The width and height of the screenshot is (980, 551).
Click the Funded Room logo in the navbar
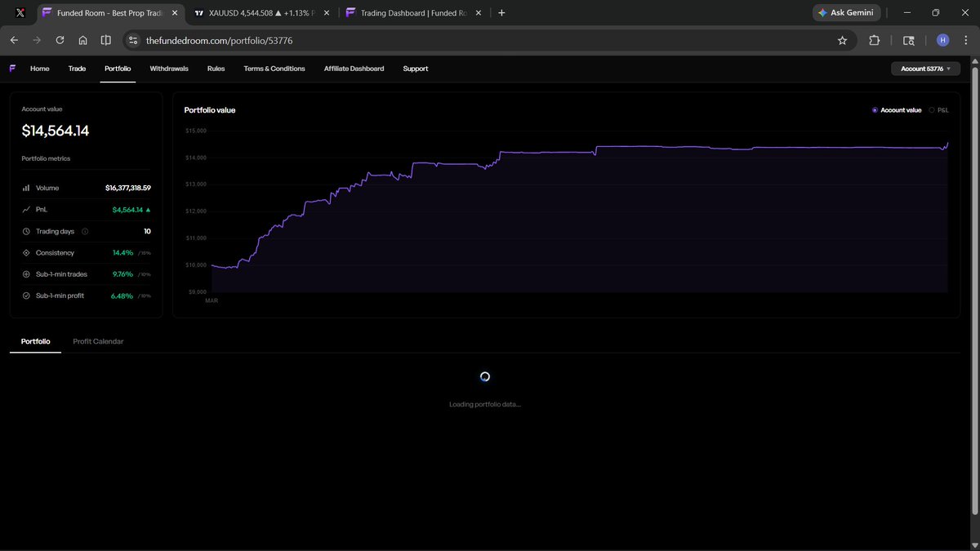[x=12, y=69]
